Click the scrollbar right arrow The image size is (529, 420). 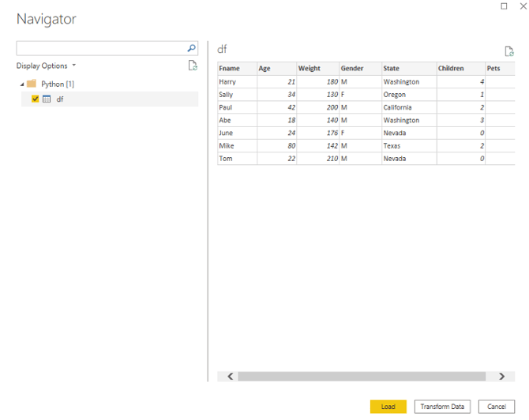pos(501,377)
